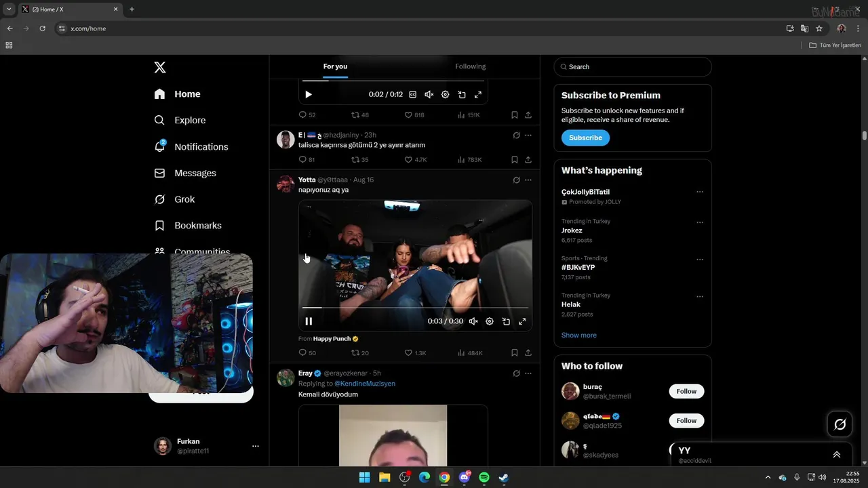
Task: Open Furkan account menu dots
Action: pos(256,446)
